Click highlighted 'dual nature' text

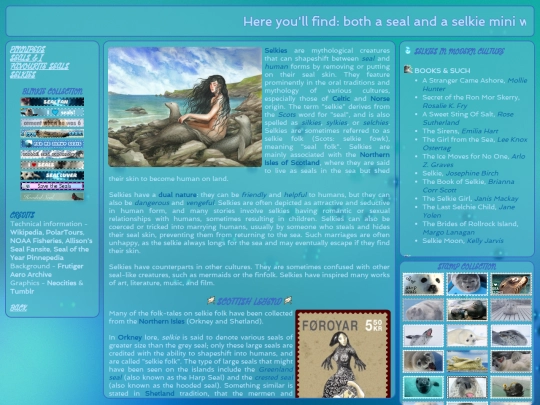[x=177, y=195]
